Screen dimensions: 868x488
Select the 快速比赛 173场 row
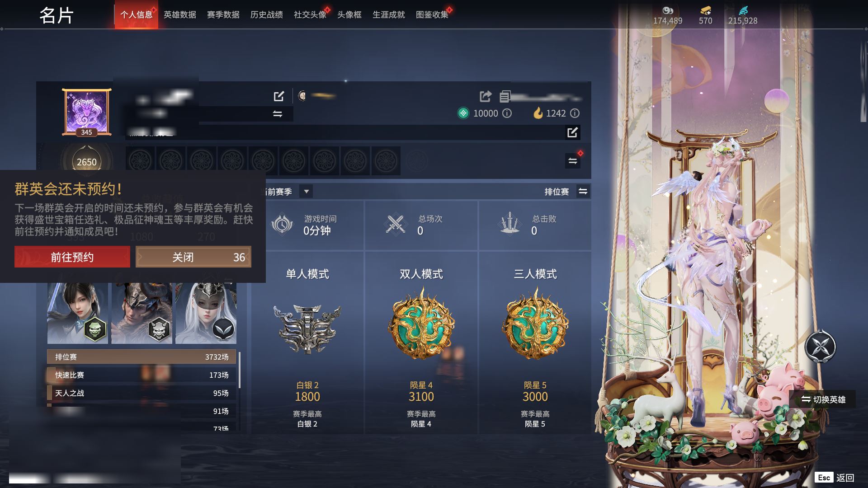142,375
